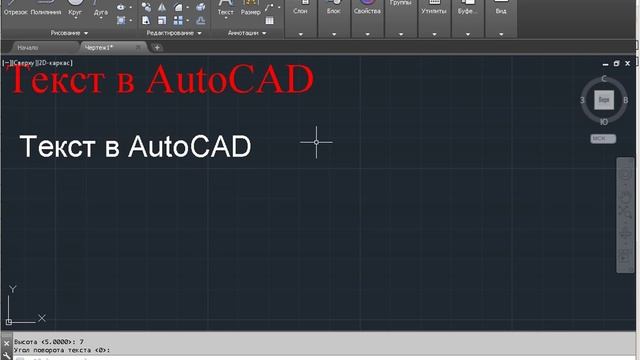Screen dimensions: 640x360
Task: Select the leader tool in Аннотации panel
Action: tap(269, 7)
